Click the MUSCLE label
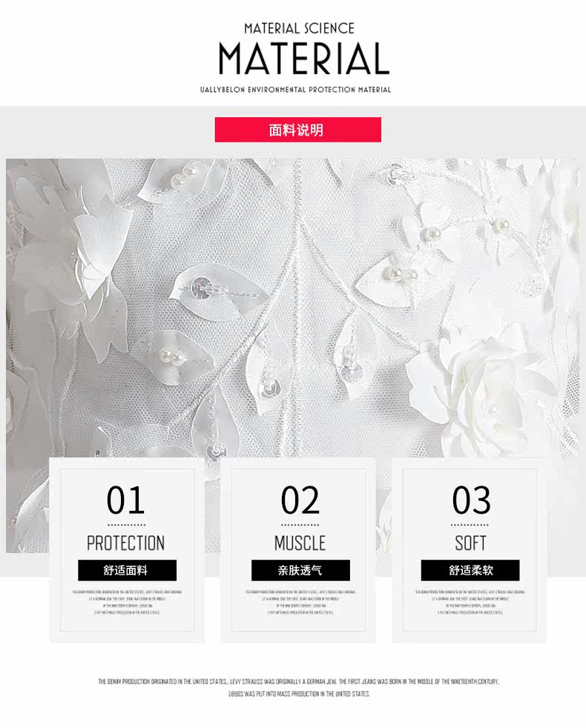The height and width of the screenshot is (728, 586). click(x=300, y=543)
